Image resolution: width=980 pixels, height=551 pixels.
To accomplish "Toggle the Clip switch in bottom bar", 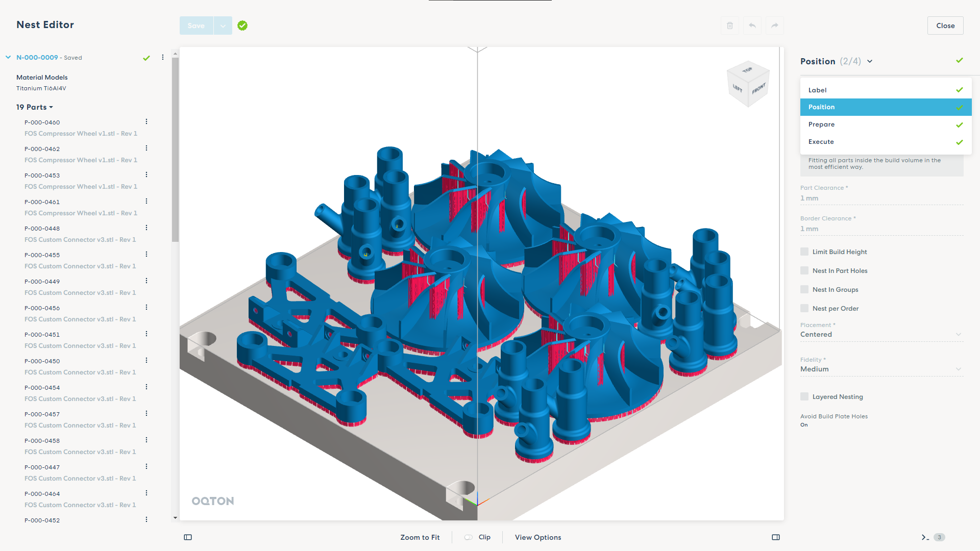I will click(x=468, y=537).
